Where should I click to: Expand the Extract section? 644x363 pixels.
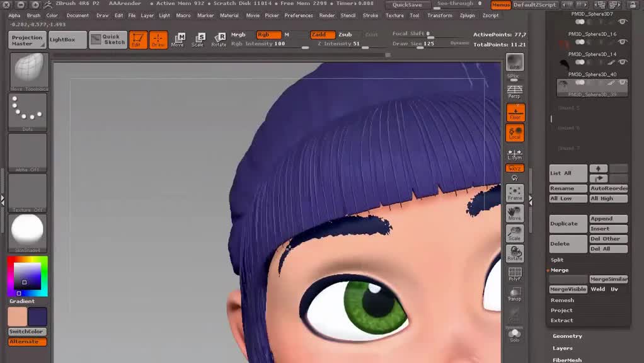(562, 320)
